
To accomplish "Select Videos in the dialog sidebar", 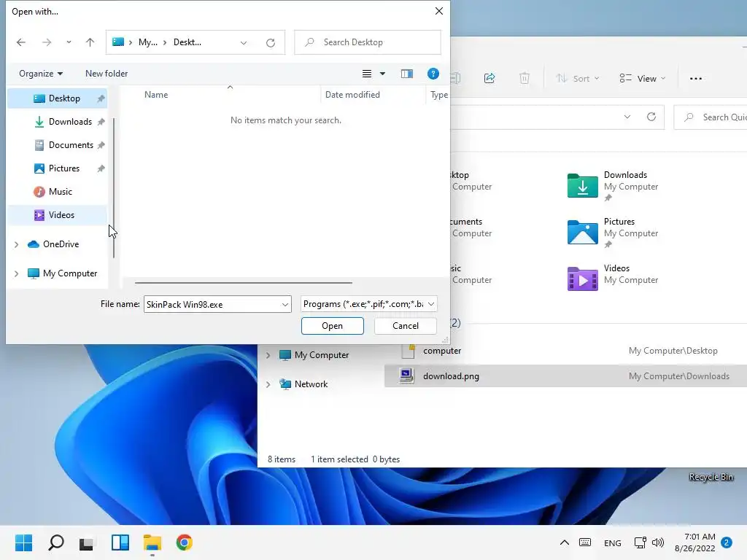I will point(57,215).
